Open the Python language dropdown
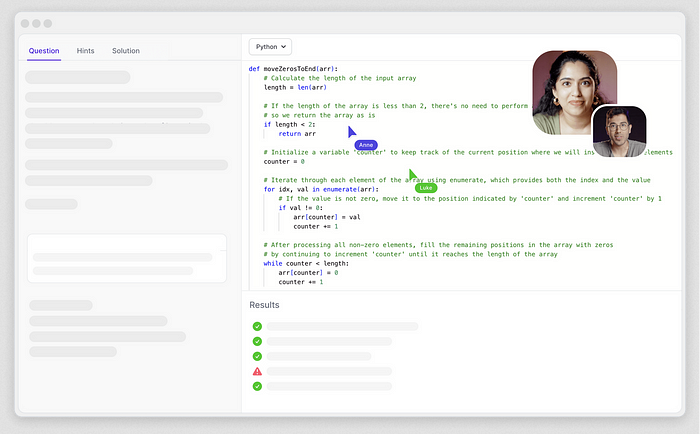Viewport: 700px width, 434px height. (270, 47)
